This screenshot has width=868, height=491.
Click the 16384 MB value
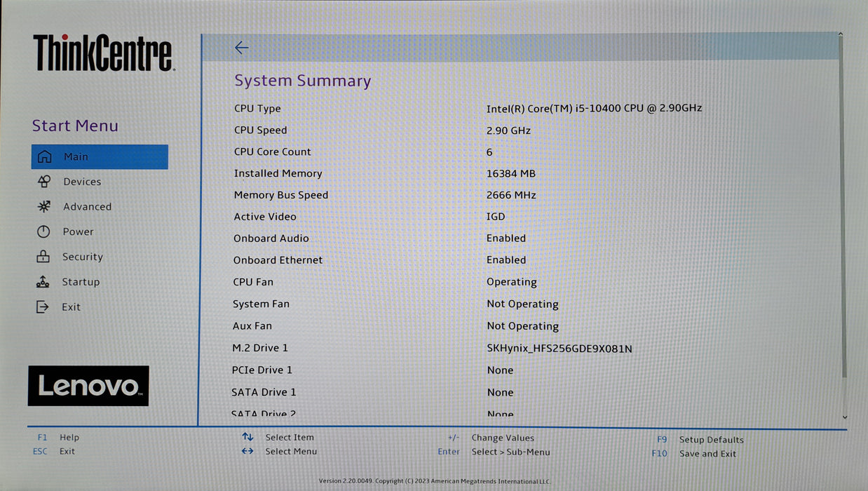click(x=511, y=173)
